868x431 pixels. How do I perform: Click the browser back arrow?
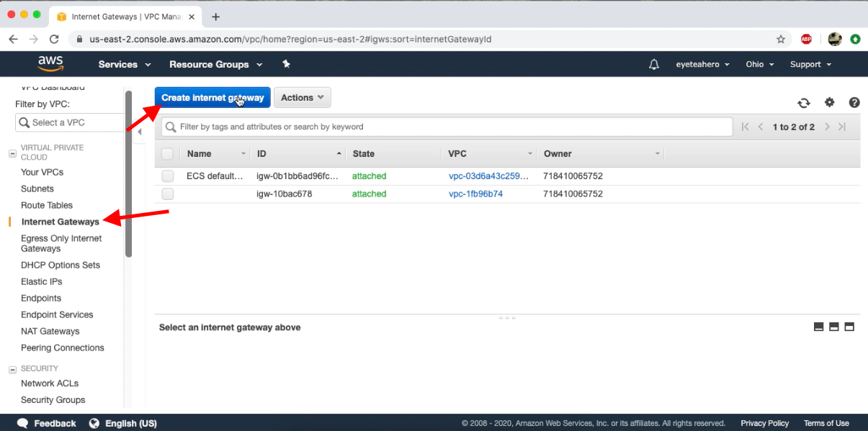(x=13, y=39)
